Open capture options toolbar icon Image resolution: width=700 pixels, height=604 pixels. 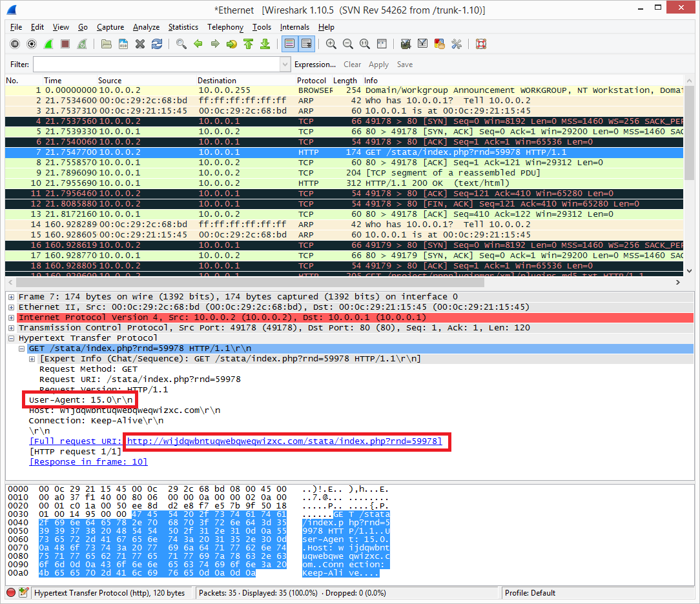click(x=32, y=44)
